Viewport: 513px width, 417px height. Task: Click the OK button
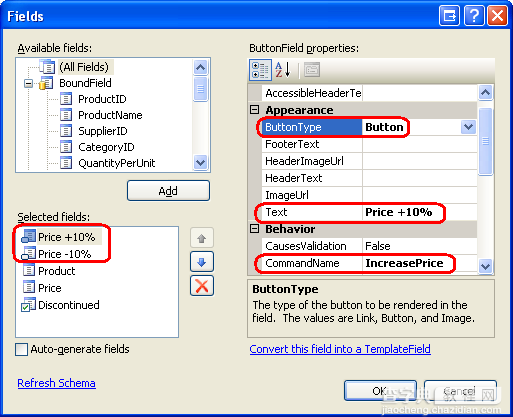[x=380, y=391]
